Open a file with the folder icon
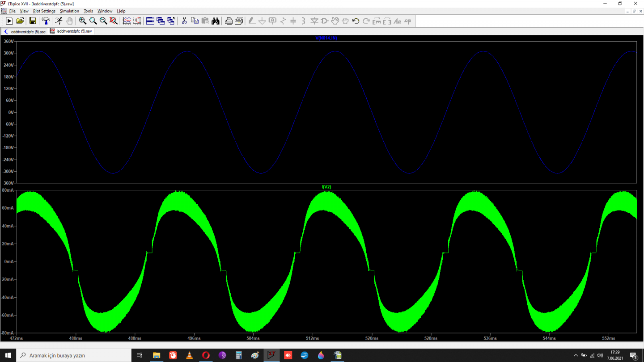The image size is (644, 362). tap(20, 21)
